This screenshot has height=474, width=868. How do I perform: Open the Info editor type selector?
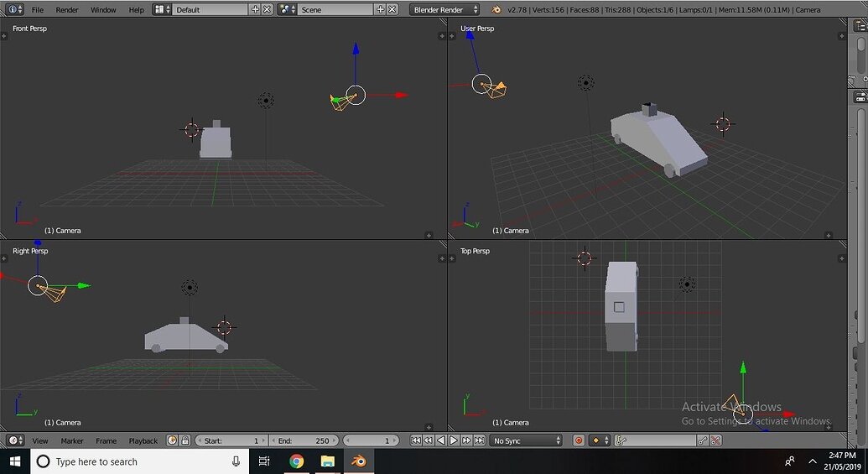tap(15, 9)
